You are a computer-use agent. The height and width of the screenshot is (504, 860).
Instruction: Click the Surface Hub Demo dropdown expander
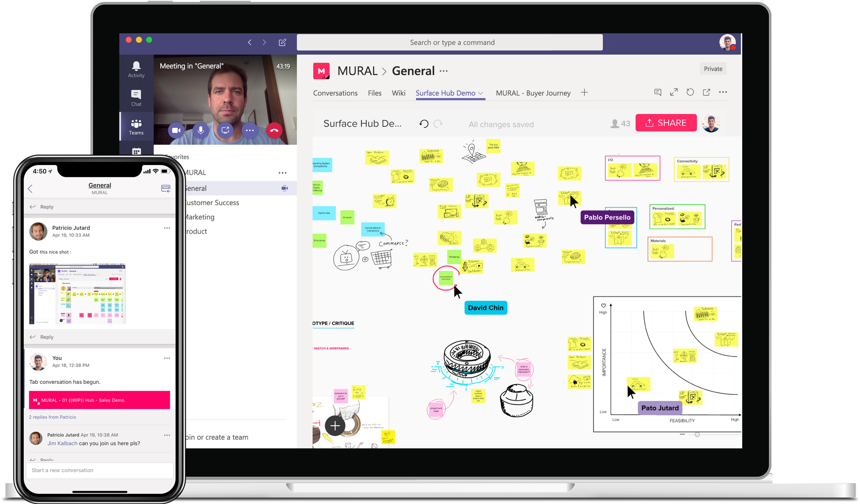480,94
